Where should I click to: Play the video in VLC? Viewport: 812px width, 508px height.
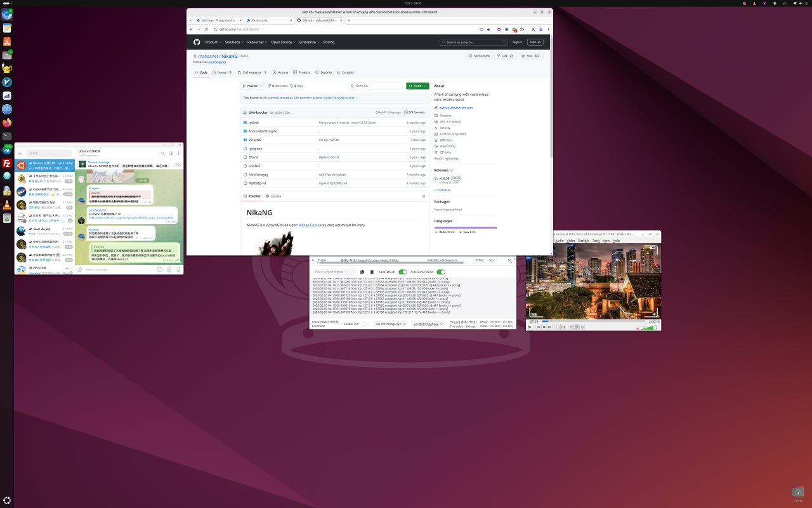coord(530,327)
